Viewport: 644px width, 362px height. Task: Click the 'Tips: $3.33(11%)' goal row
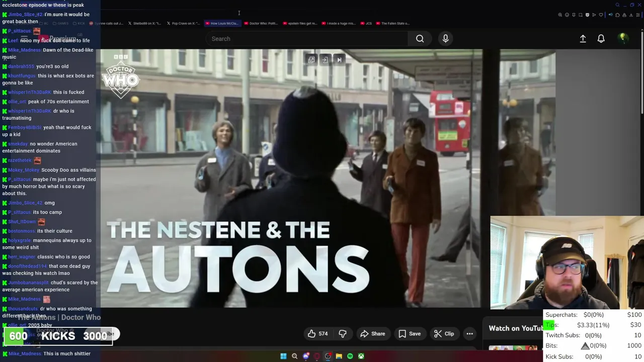pos(593,325)
